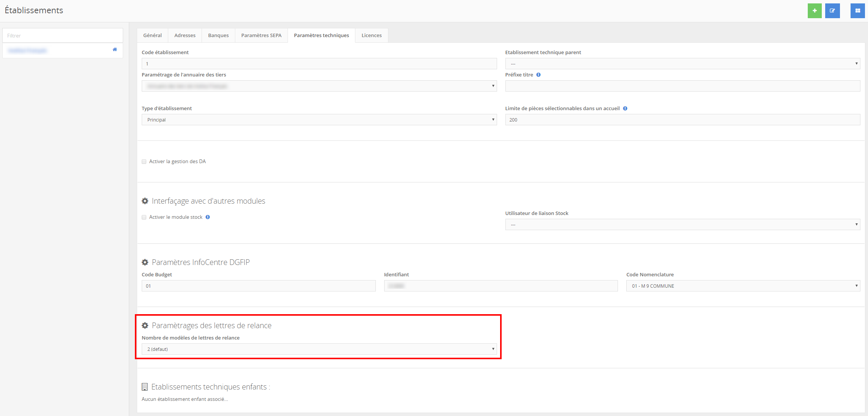Click the green plus add button

point(814,11)
